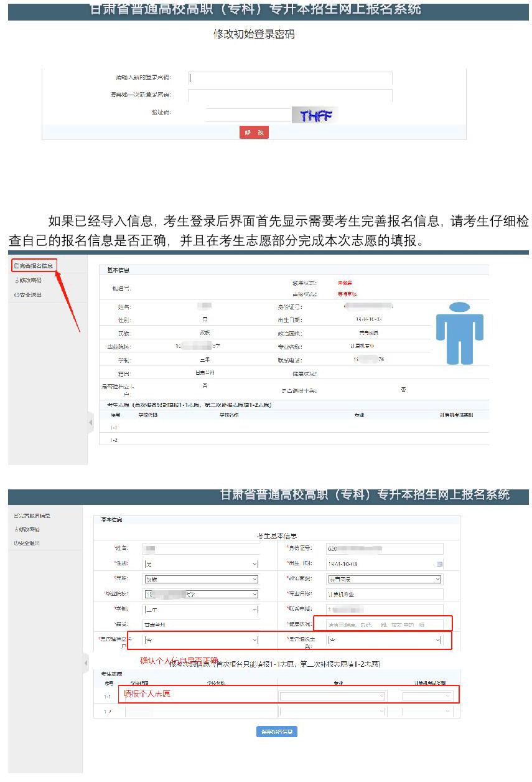Click sidebar collapse arrow beside editable 考生基本信息 form
The image size is (532, 782).
pos(86,664)
